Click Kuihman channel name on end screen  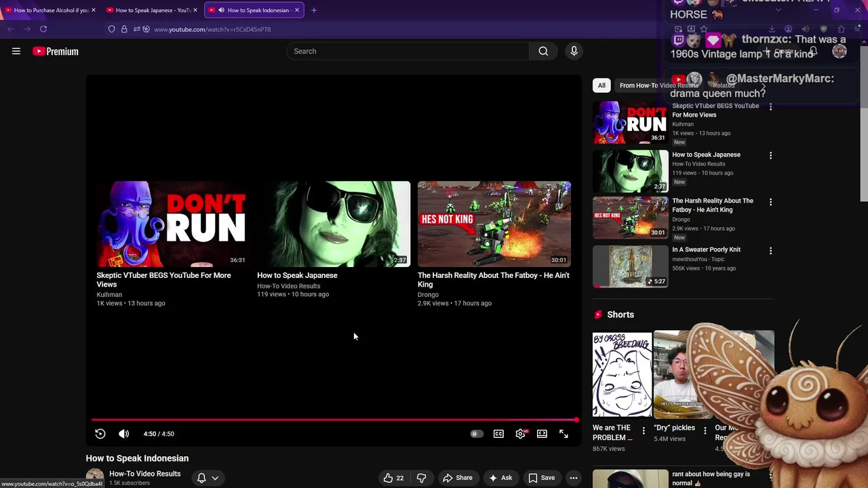[109, 295]
